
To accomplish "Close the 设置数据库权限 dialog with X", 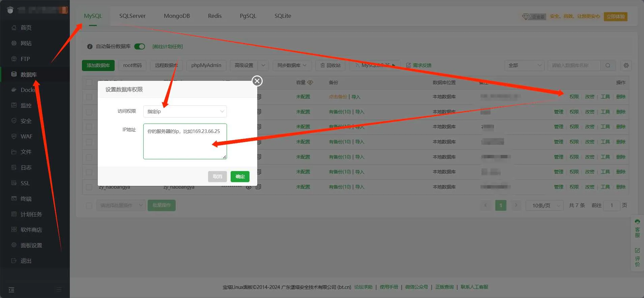I will pyautogui.click(x=257, y=81).
